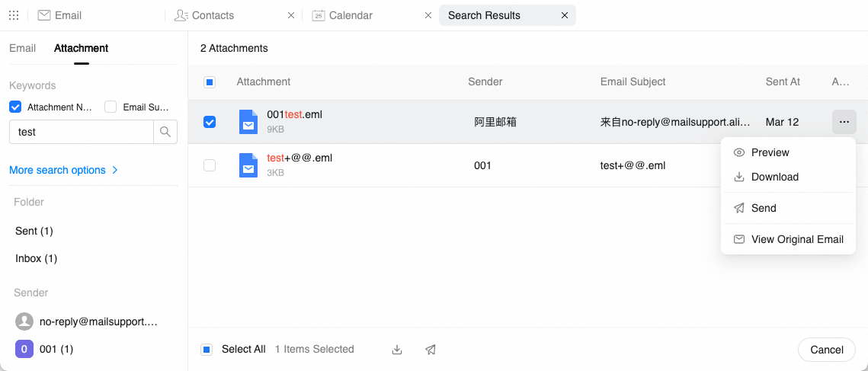868x371 pixels.
Task: Toggle the bottom Select All checkbox
Action: [207, 350]
